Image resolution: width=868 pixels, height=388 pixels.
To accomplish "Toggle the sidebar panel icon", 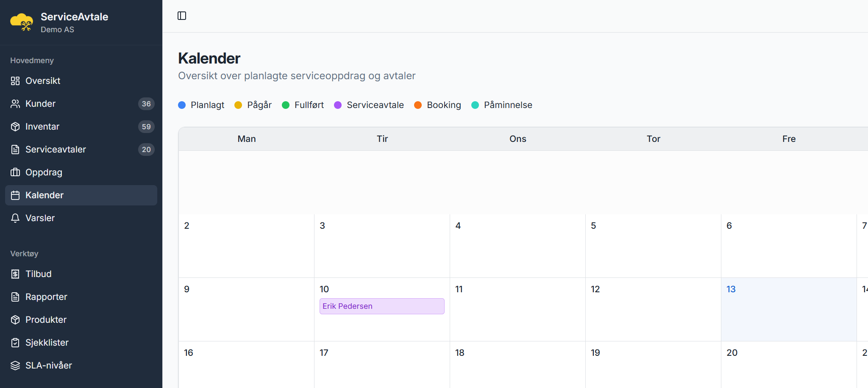I will point(182,16).
